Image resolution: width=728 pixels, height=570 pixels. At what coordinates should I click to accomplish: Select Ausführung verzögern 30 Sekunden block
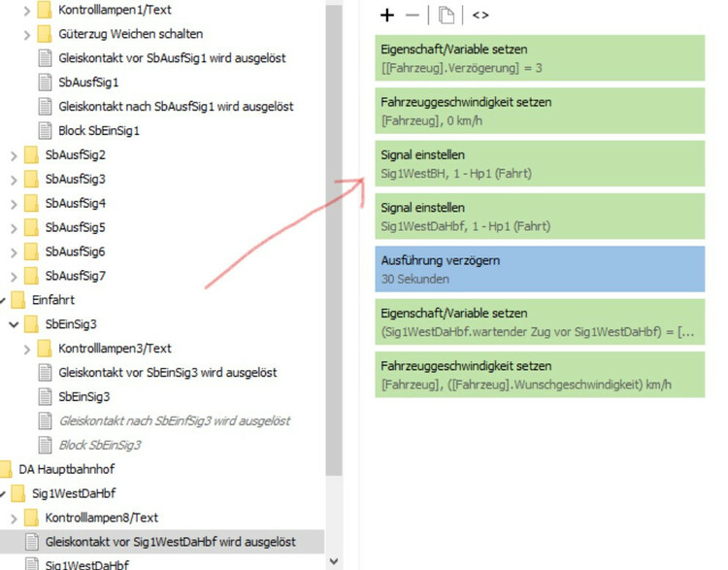point(540,269)
